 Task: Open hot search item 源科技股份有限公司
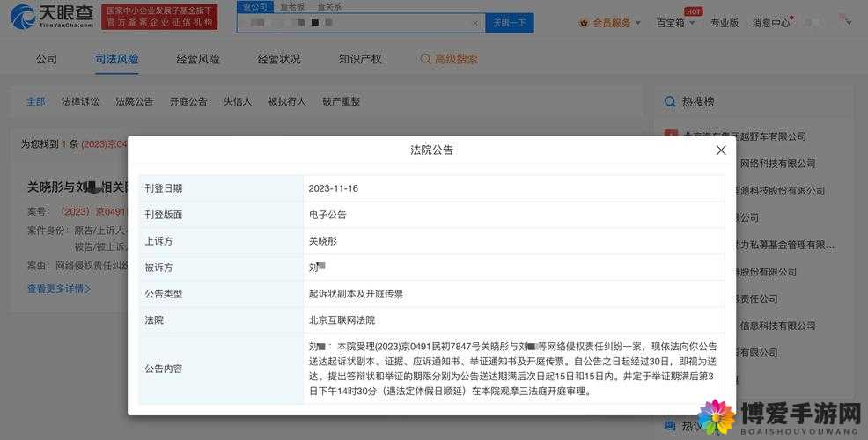tap(781, 190)
